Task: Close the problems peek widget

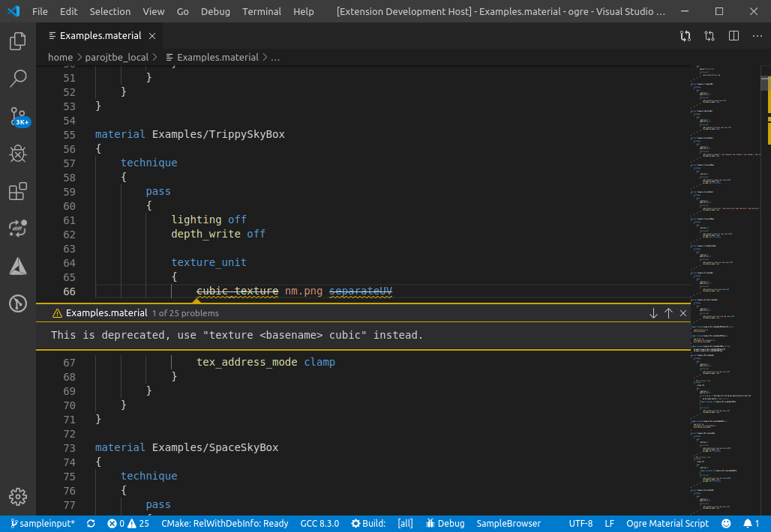Action: pos(683,313)
